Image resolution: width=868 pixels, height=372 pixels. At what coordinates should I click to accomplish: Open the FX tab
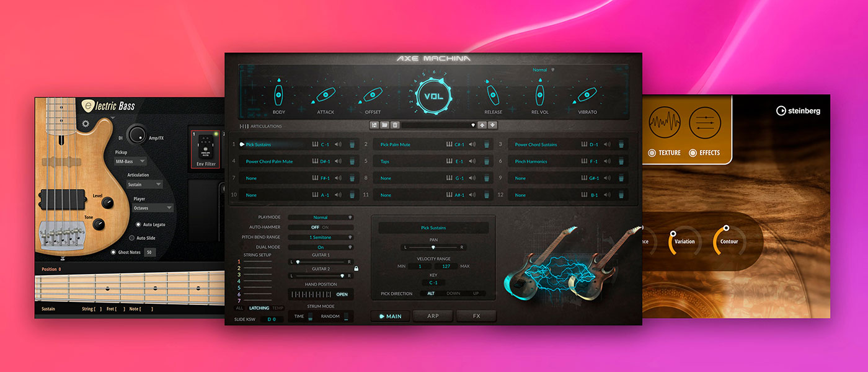point(476,316)
